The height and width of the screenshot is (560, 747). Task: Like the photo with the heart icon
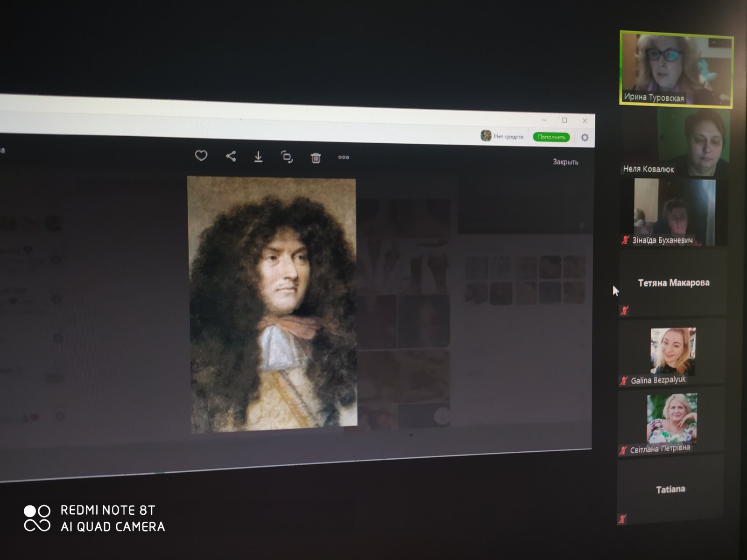click(201, 155)
